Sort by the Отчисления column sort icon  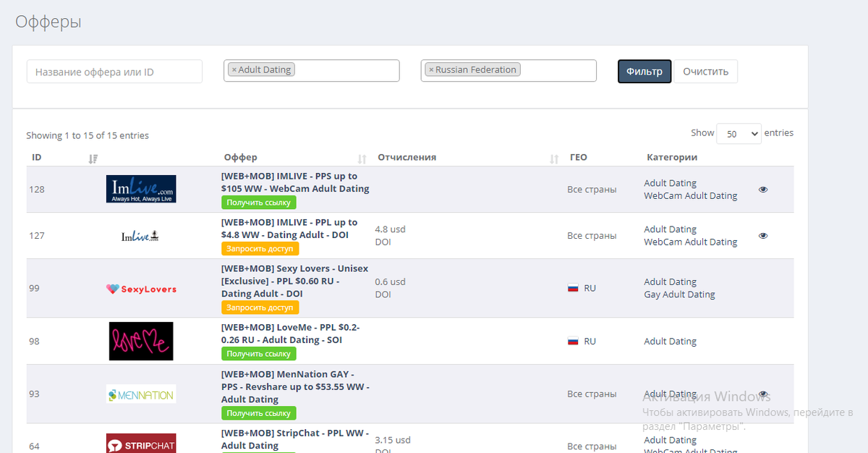point(554,158)
